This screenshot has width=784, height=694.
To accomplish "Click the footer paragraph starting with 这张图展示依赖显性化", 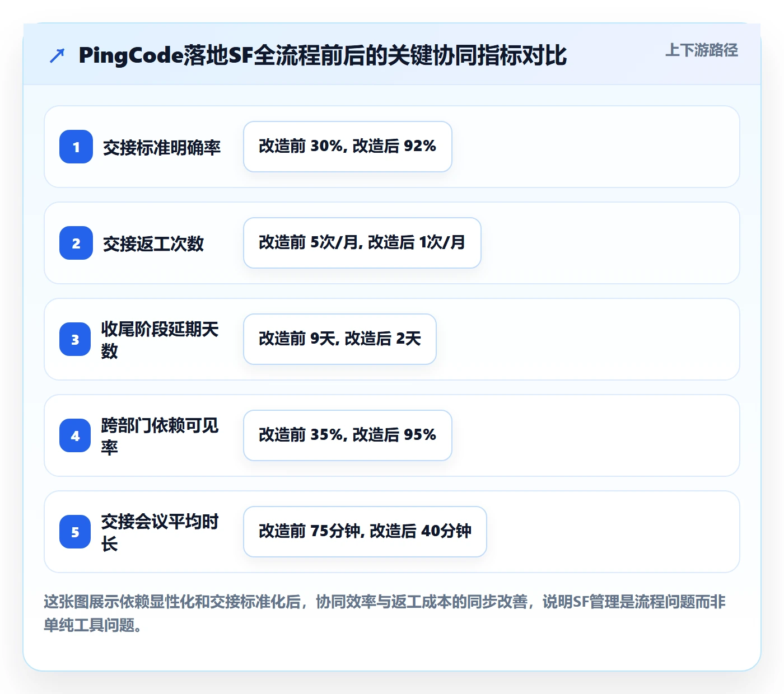I will click(385, 613).
